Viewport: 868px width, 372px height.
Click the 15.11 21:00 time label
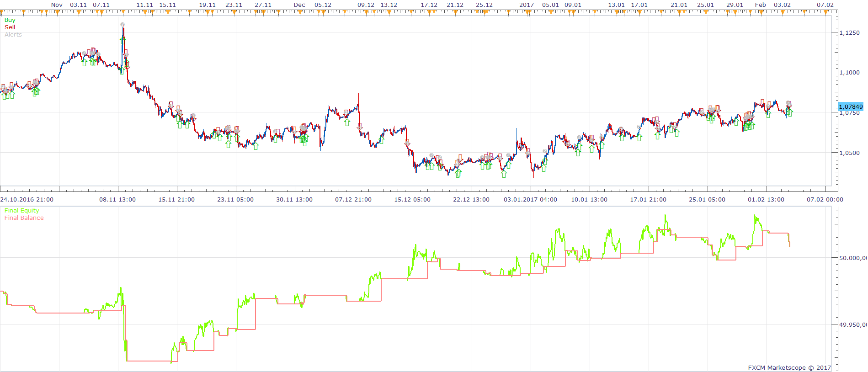tap(176, 200)
